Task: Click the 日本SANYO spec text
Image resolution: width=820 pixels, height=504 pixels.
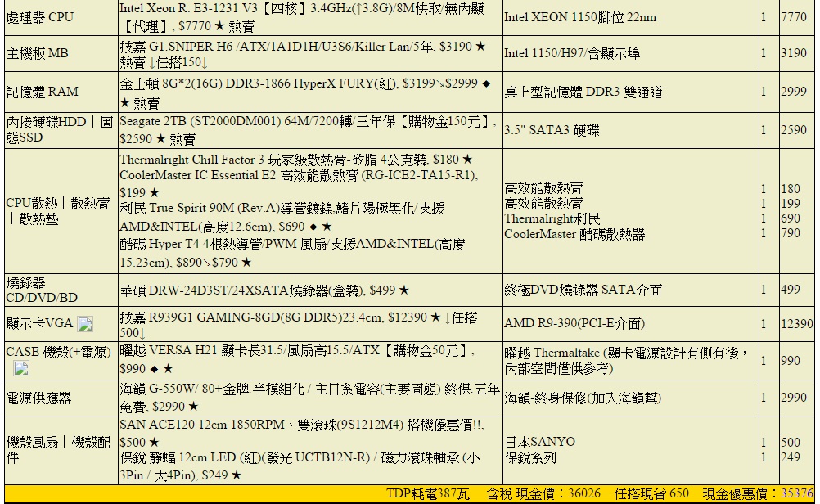Action: pos(539,442)
